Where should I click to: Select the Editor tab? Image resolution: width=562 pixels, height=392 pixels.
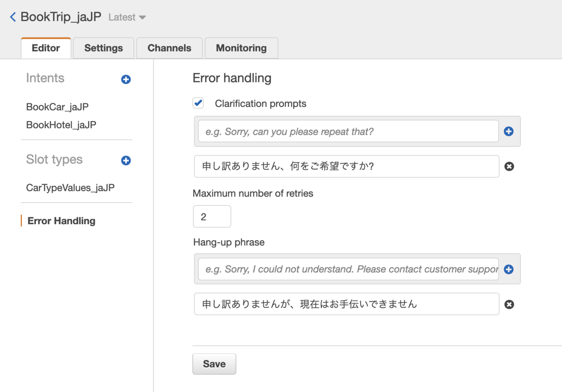click(x=46, y=48)
